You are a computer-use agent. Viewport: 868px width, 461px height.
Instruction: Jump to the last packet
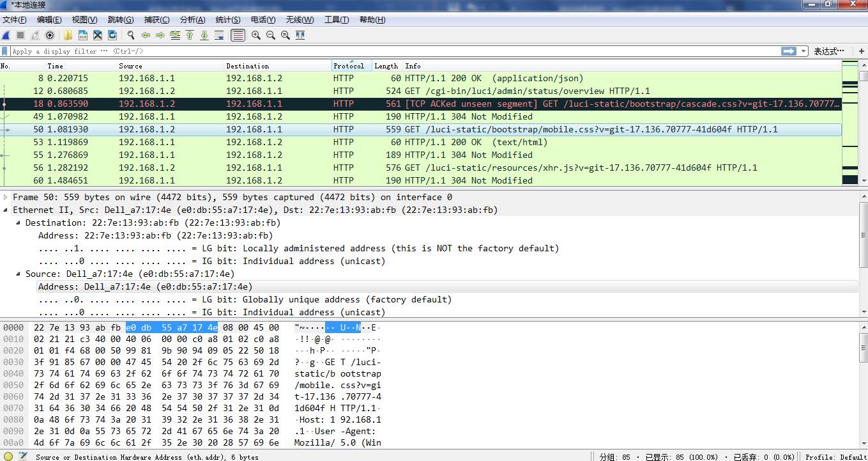pyautogui.click(x=204, y=35)
